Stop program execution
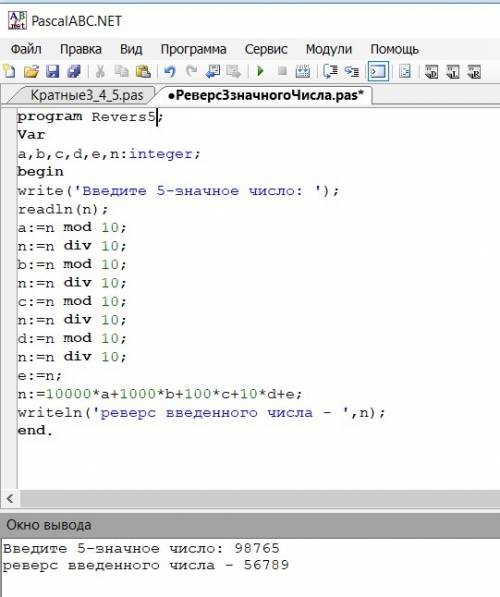This screenshot has width=500, height=597. click(282, 71)
